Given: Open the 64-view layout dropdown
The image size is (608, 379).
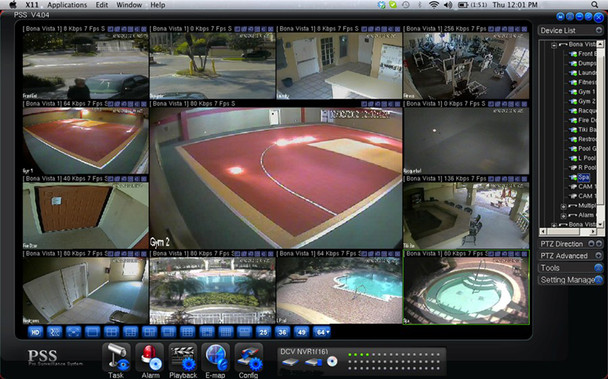Looking at the screenshot, I should (321, 332).
